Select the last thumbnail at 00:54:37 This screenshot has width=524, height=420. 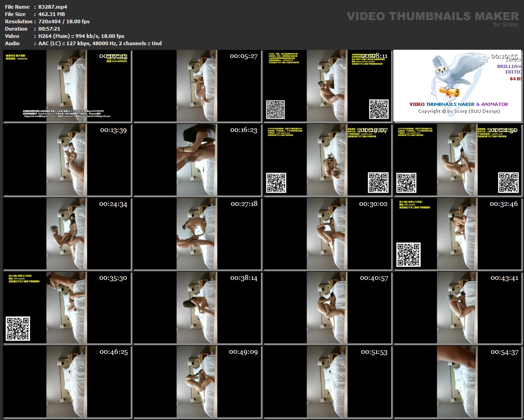(457, 382)
